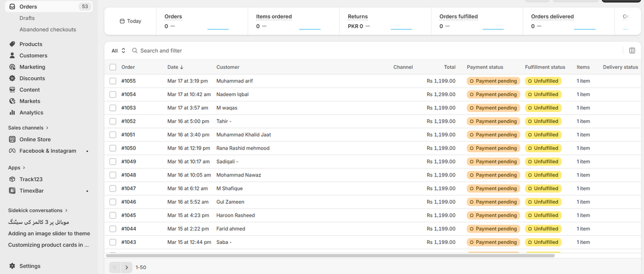
Task: Expand the Sales channels section
Action: point(28,128)
